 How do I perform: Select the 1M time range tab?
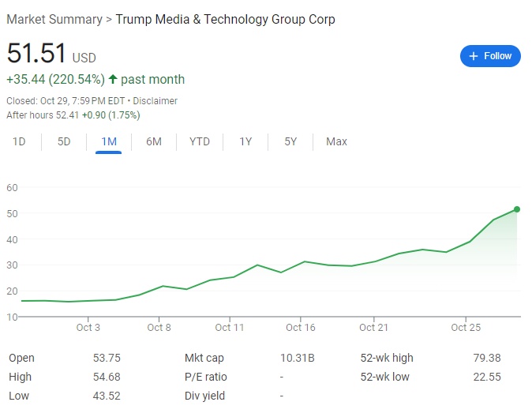point(109,142)
